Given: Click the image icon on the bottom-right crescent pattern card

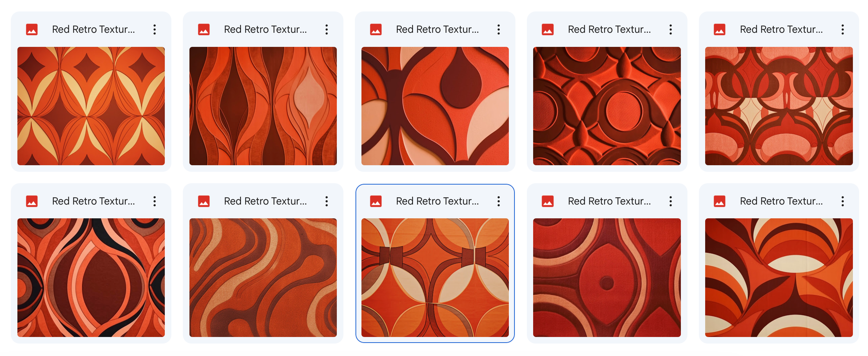Looking at the screenshot, I should tap(719, 201).
